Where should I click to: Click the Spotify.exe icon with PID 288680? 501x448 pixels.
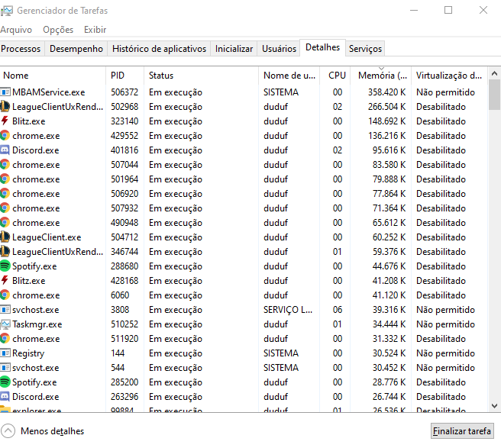[x=5, y=266]
